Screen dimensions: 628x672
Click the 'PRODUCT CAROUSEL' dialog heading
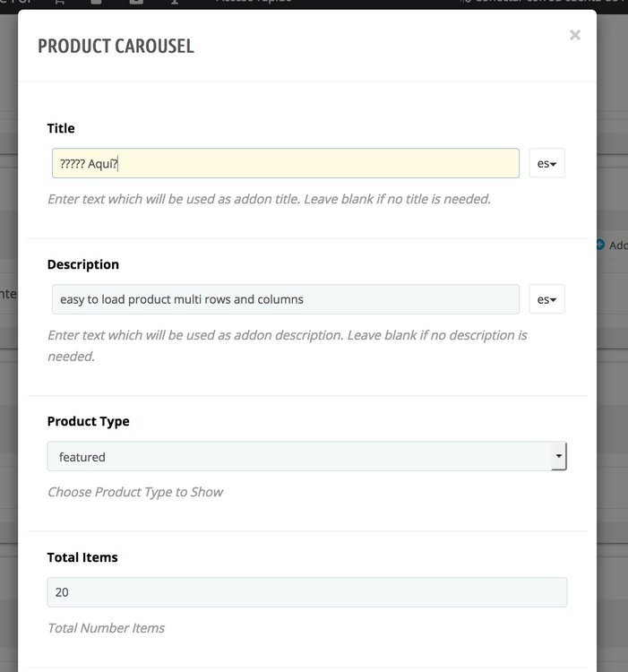point(116,46)
